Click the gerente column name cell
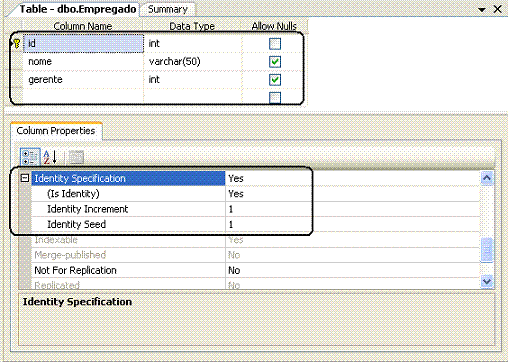Viewport: 508px width, 362px height. pos(83,80)
